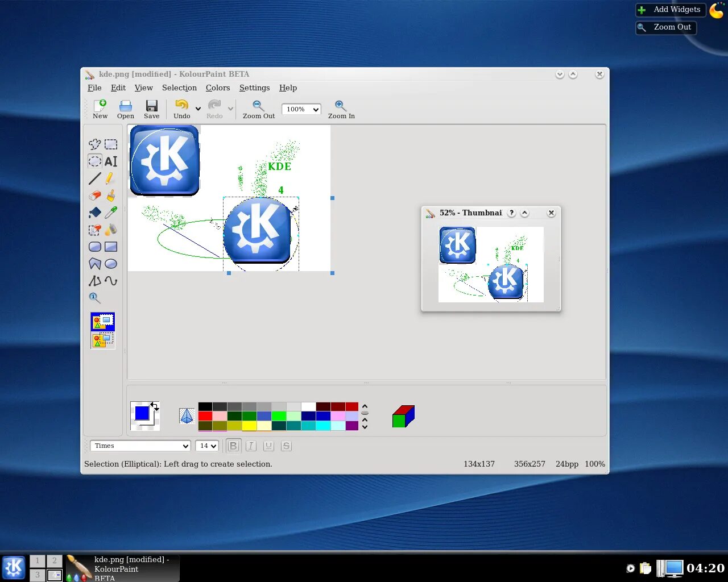Viewport: 728px width, 582px height.
Task: Select the Color Eraser tool
Action: pos(95,230)
